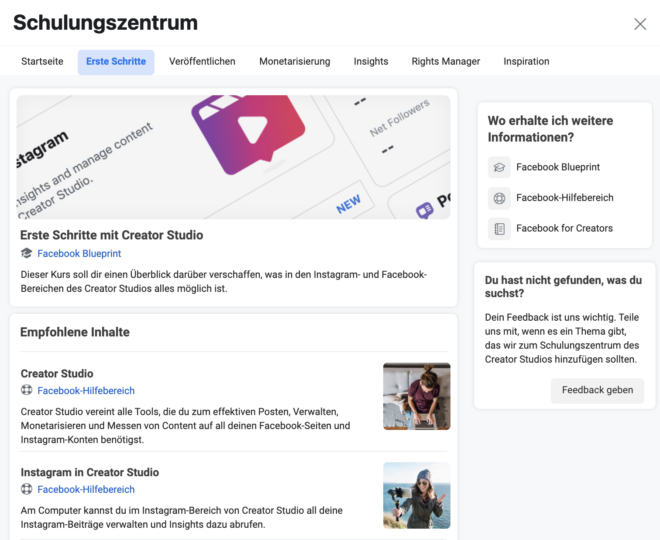Click the Schulungszentrum title

(x=105, y=23)
